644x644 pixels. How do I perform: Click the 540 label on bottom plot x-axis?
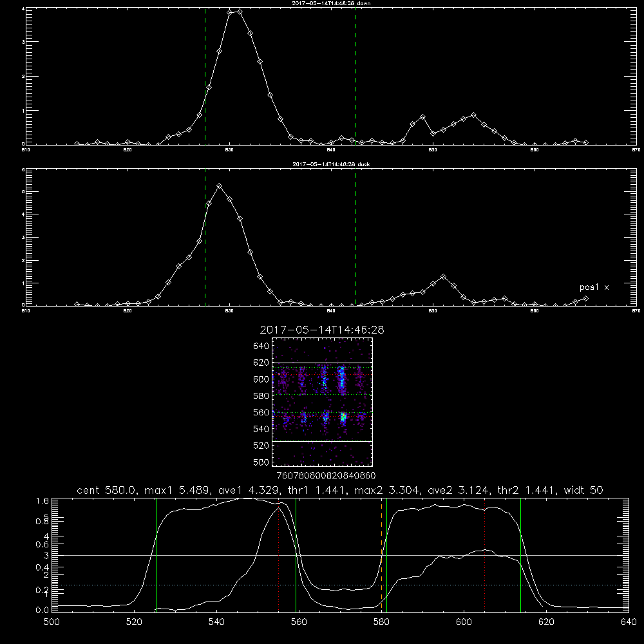coord(216,622)
